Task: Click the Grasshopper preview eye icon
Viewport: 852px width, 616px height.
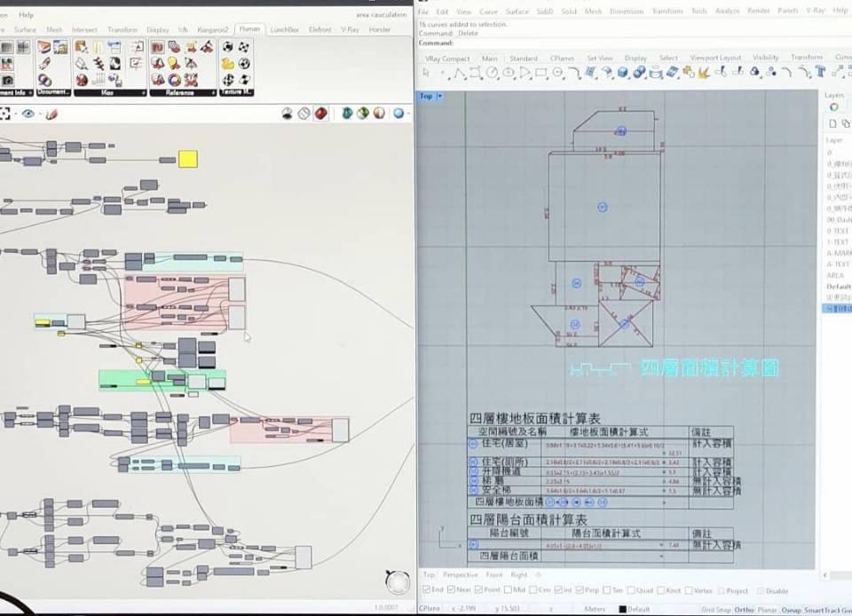Action: [28, 114]
